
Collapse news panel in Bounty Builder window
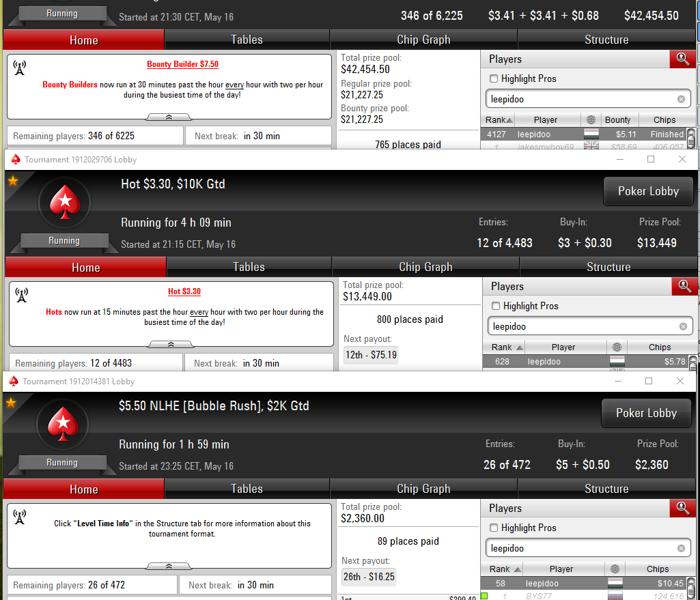pos(169,117)
